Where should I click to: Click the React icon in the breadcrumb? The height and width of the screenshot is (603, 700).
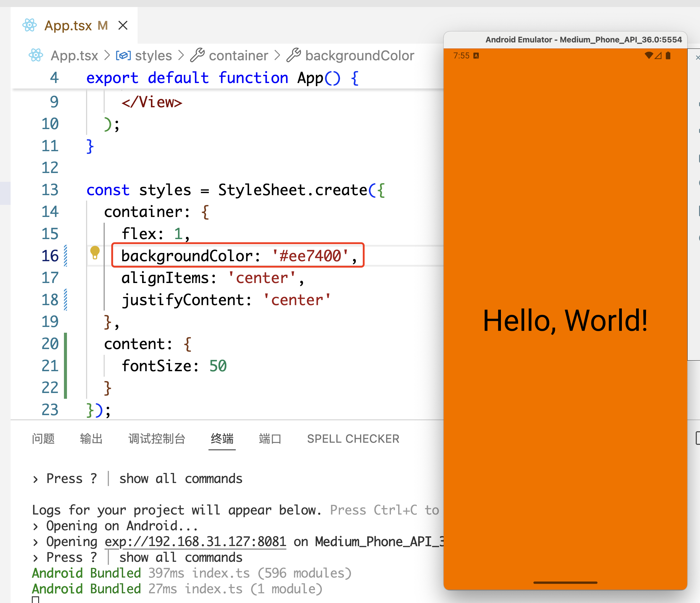click(x=36, y=55)
